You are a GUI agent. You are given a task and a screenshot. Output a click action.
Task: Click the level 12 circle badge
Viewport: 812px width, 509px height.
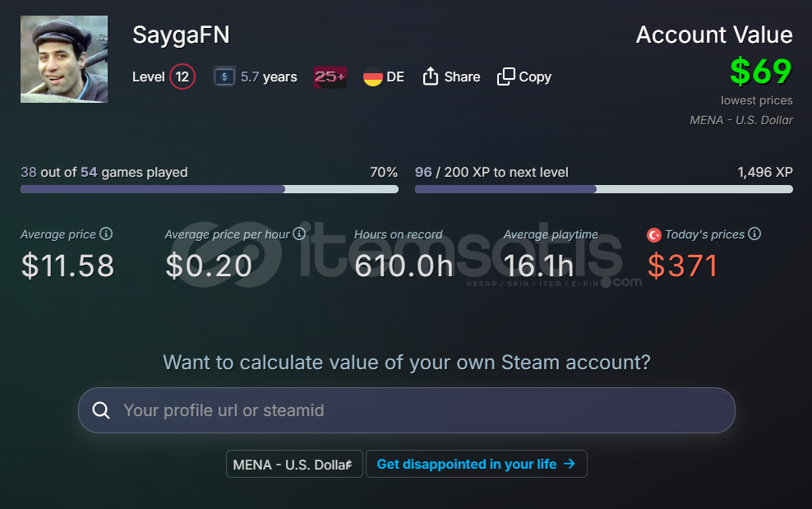tap(182, 77)
